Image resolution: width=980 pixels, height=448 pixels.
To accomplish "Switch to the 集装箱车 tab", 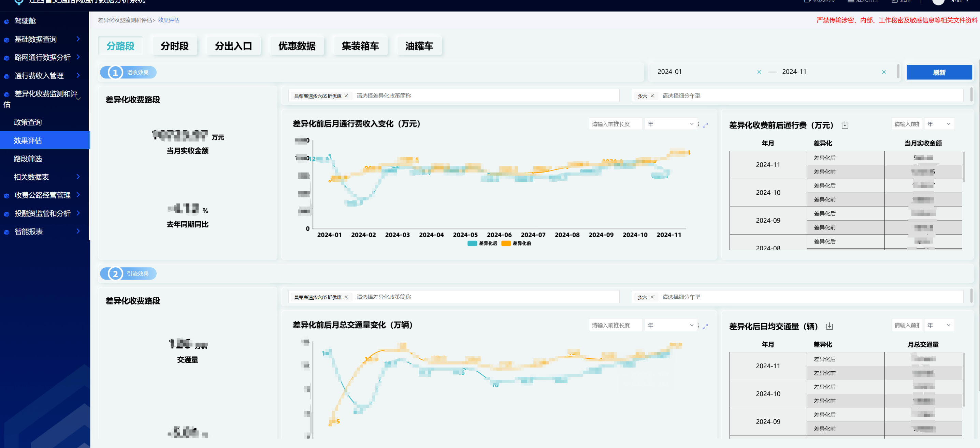I will coord(360,46).
